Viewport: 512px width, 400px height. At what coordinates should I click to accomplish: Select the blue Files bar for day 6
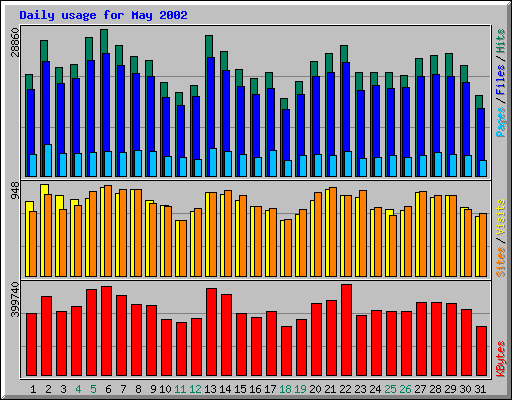click(106, 103)
